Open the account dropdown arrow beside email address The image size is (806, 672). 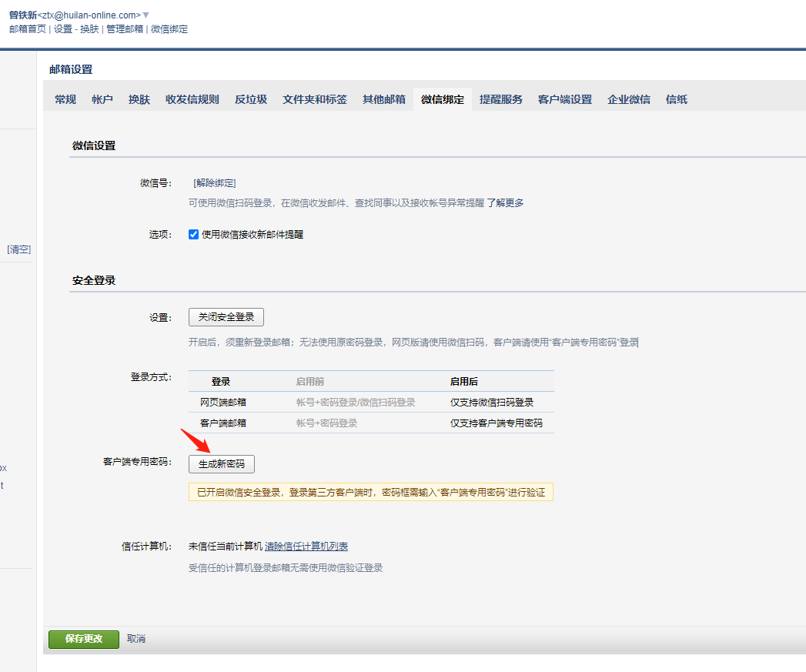coord(146,15)
